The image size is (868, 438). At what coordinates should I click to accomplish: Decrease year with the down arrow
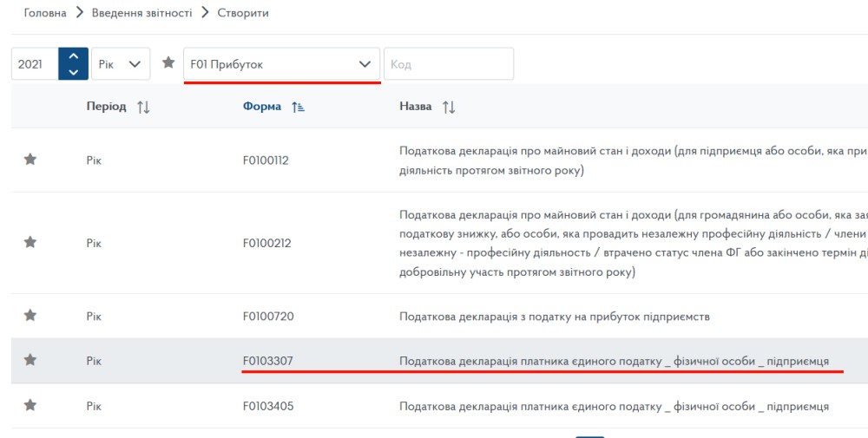[x=74, y=72]
